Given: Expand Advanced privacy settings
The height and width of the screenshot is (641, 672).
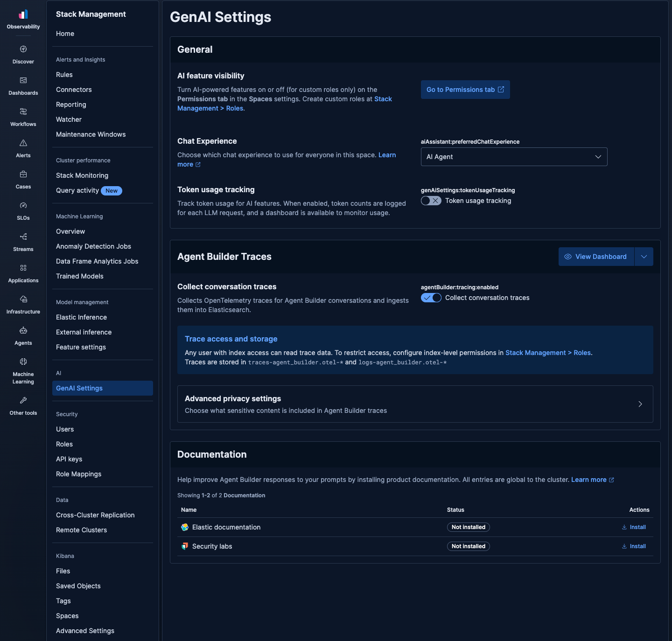Looking at the screenshot, I should pyautogui.click(x=415, y=404).
